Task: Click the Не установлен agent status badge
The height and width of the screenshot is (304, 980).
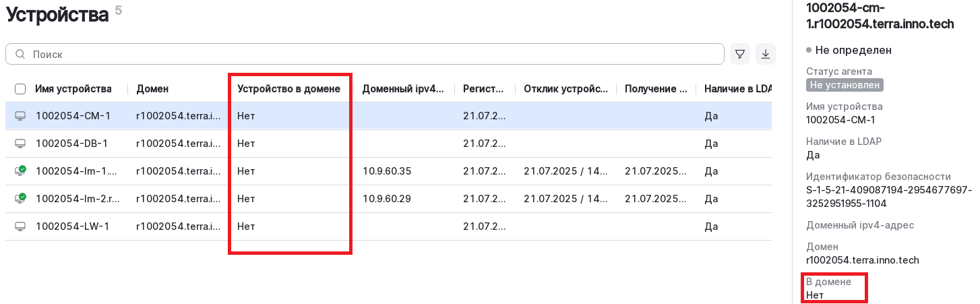Action: click(x=845, y=85)
